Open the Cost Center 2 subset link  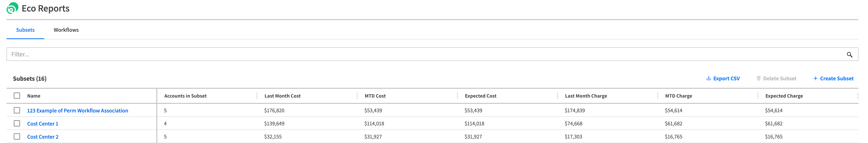(x=43, y=137)
